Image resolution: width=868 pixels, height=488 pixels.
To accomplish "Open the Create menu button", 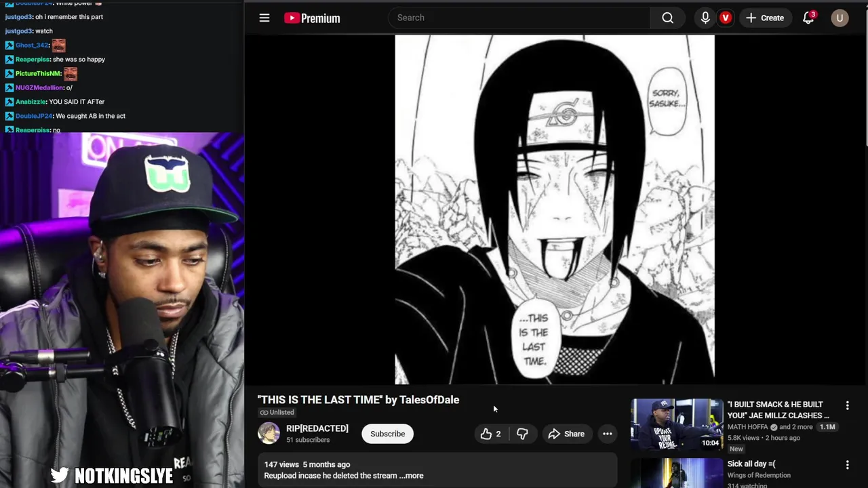I will tap(765, 18).
